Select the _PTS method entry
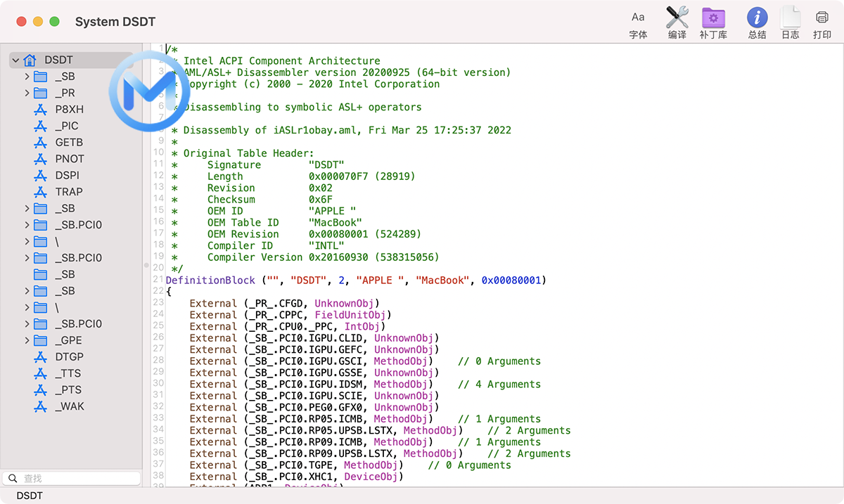Screen dimensions: 844x504 click(x=68, y=390)
